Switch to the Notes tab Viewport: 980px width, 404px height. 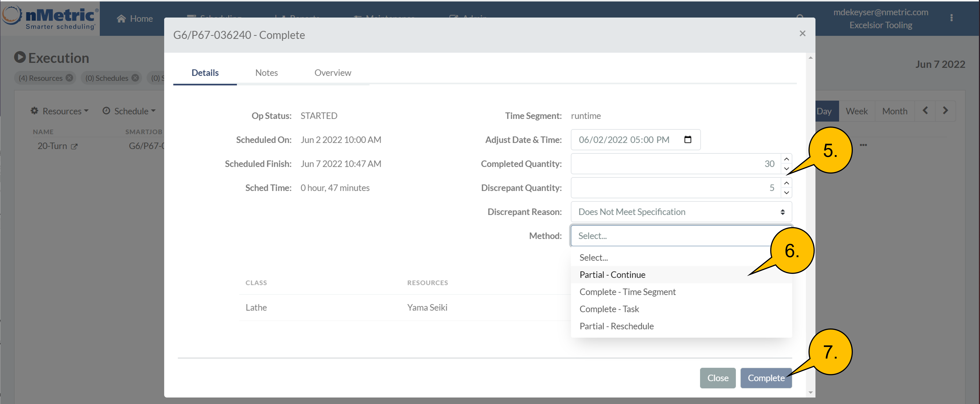tap(266, 73)
